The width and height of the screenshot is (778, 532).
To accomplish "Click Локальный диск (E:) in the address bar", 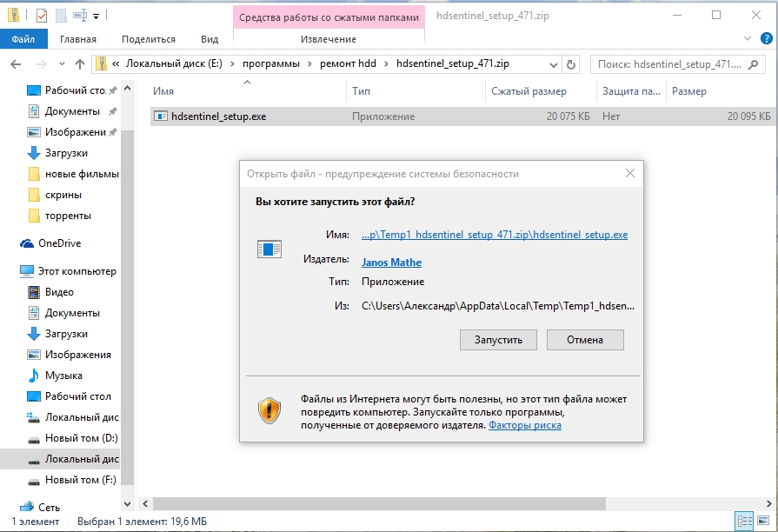I will (174, 63).
